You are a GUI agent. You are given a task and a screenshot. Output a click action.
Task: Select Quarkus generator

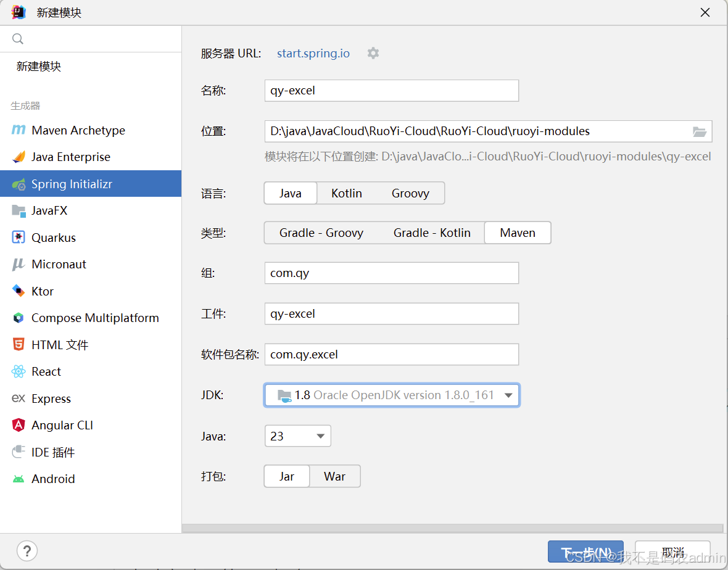(91, 238)
